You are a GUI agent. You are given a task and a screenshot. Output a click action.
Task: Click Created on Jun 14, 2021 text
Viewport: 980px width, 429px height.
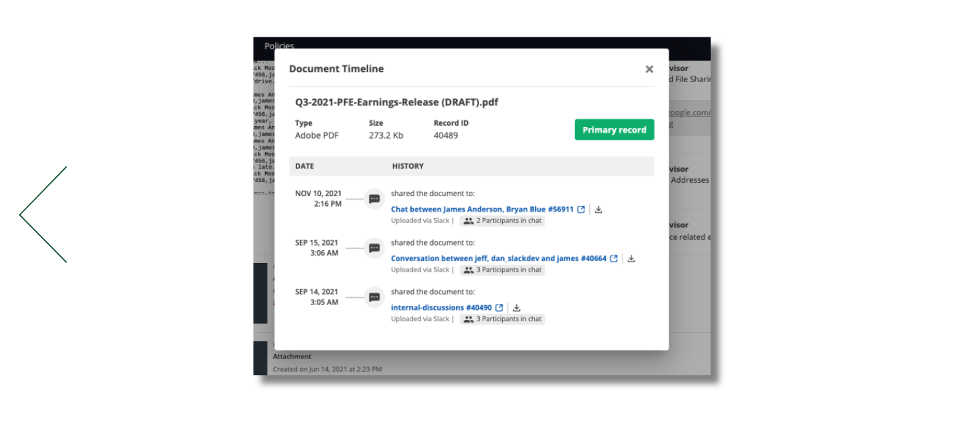tap(327, 369)
